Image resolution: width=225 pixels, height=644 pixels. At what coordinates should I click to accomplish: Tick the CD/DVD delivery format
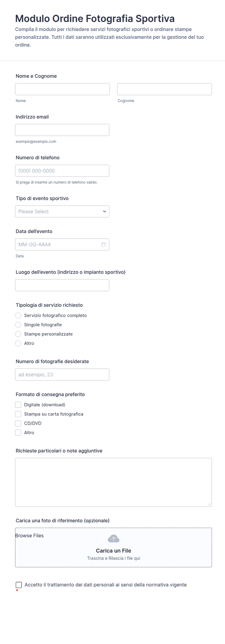pos(18,423)
